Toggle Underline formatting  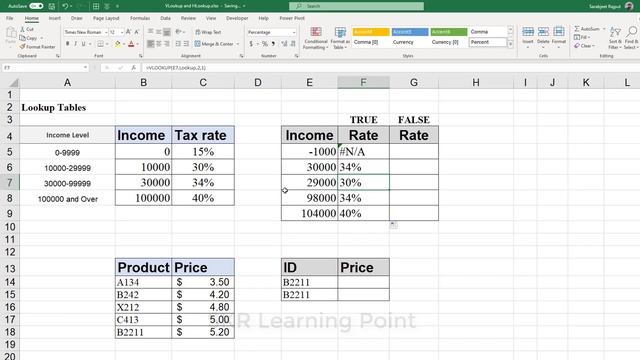83,44
